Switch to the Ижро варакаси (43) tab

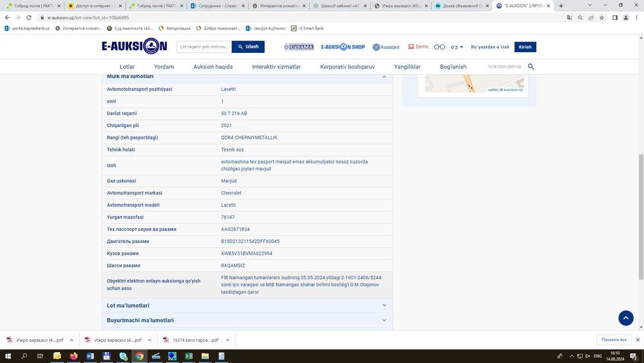pos(401,6)
